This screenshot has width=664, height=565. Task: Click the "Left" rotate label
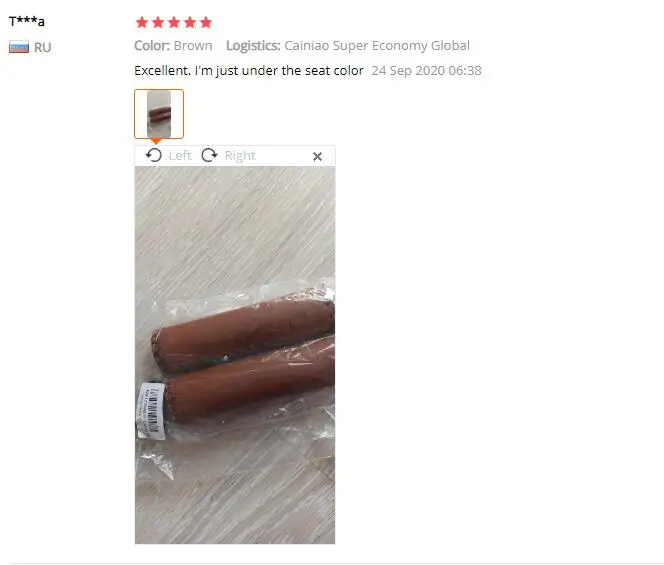tap(180, 156)
